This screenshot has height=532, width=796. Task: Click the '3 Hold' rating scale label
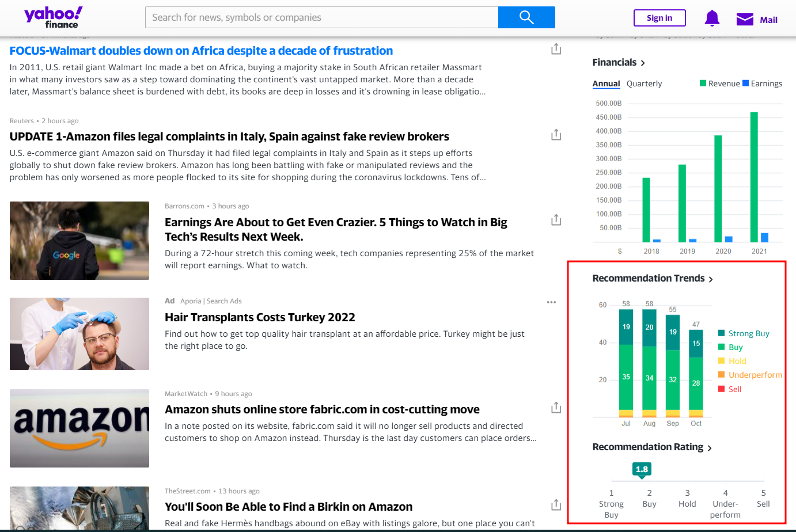click(x=687, y=499)
